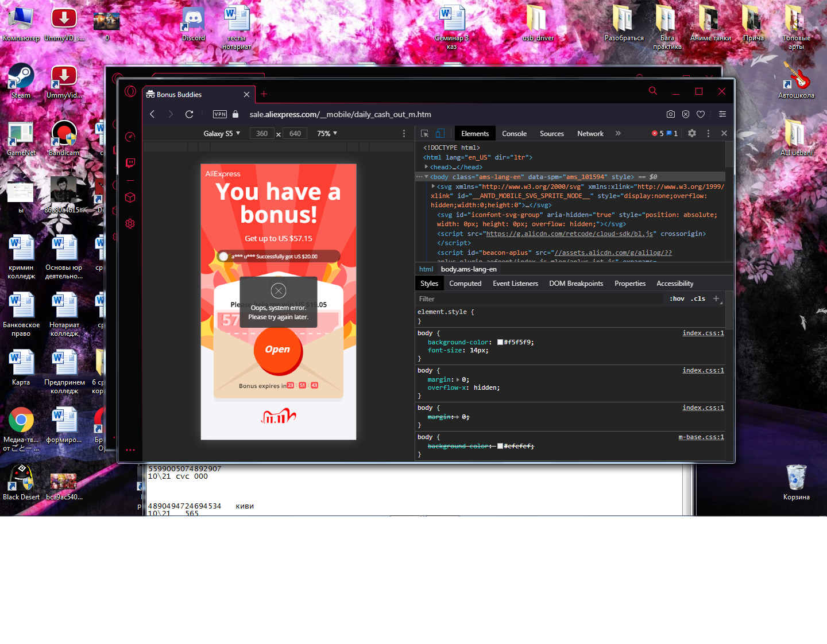The image size is (827, 644).
Task: Open GX Control speedometer in sidebar
Action: [x=130, y=137]
